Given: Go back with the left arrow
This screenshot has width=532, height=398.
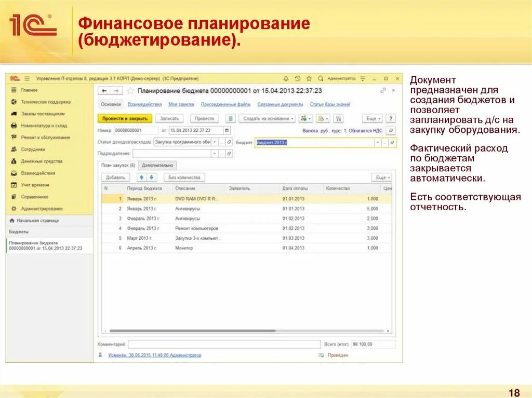Looking at the screenshot, I should [x=104, y=91].
